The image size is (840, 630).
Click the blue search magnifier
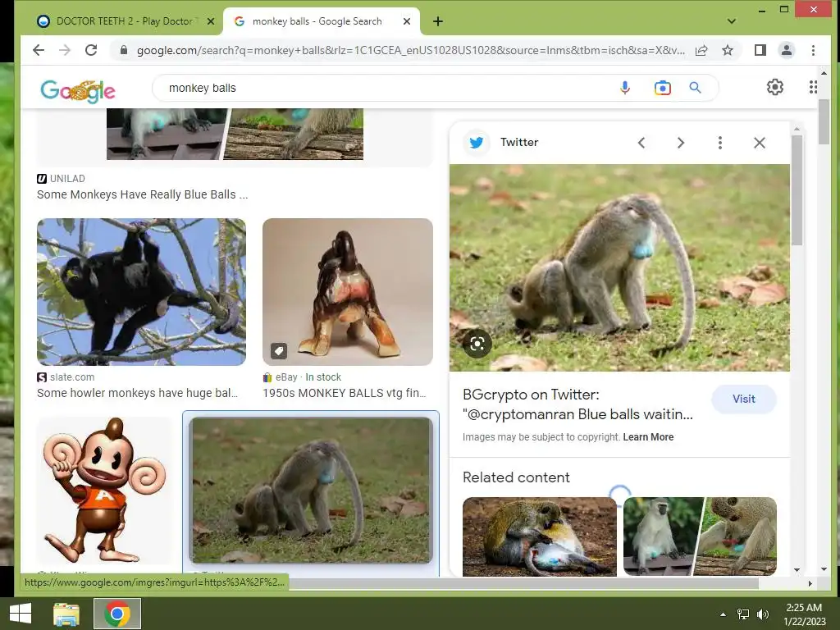[695, 88]
